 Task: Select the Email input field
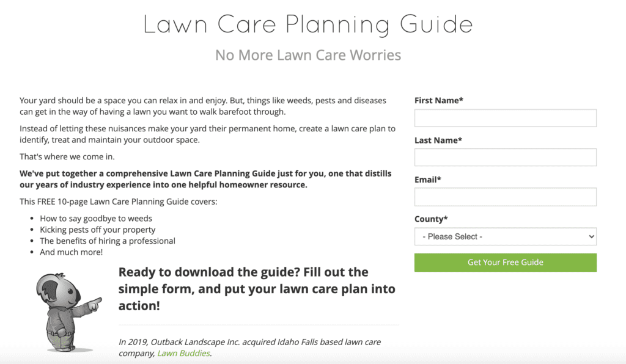click(x=505, y=197)
